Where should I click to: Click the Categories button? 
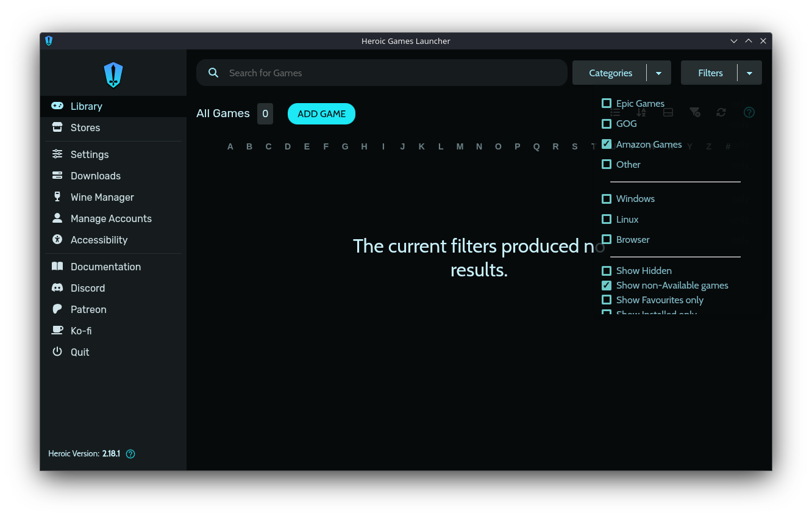(x=610, y=73)
